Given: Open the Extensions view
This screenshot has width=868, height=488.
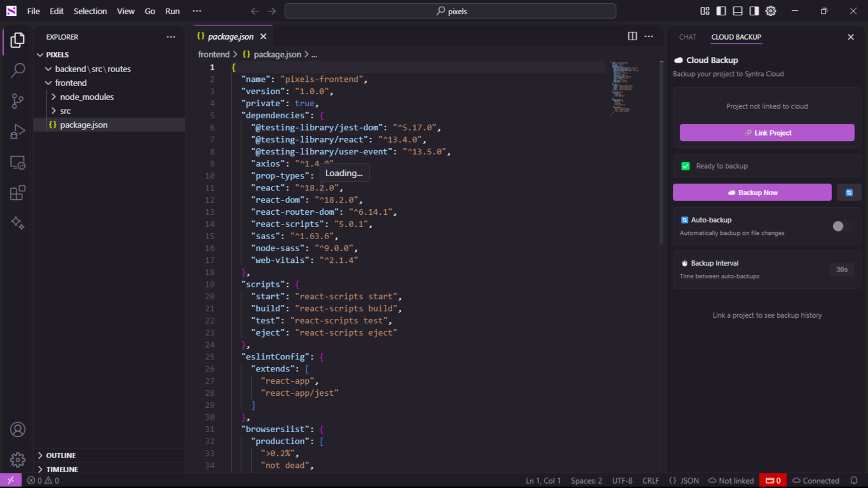Looking at the screenshot, I should pyautogui.click(x=18, y=193).
